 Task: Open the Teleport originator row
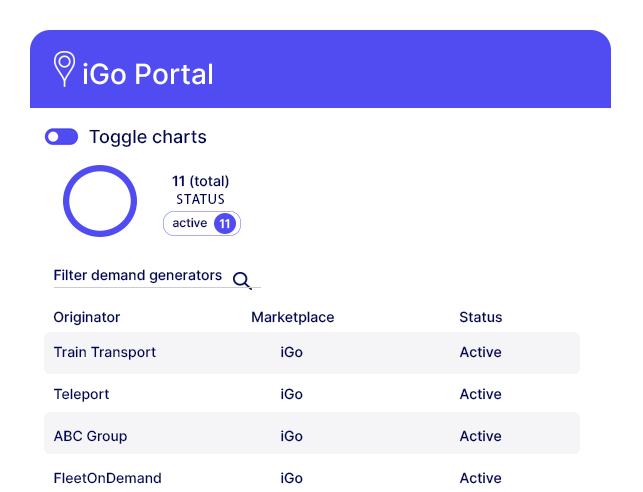pos(312,394)
